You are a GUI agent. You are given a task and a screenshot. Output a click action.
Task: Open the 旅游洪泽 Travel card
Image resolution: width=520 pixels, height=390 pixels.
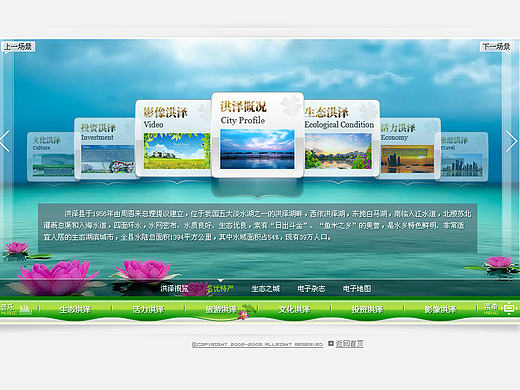pos(464,157)
